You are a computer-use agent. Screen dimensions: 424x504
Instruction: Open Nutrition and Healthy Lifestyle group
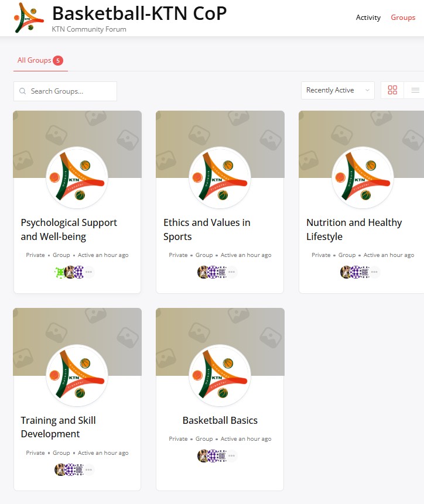point(354,229)
